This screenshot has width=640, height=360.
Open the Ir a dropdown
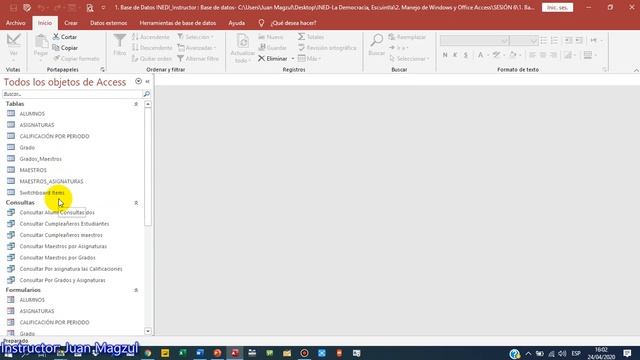coord(398,48)
